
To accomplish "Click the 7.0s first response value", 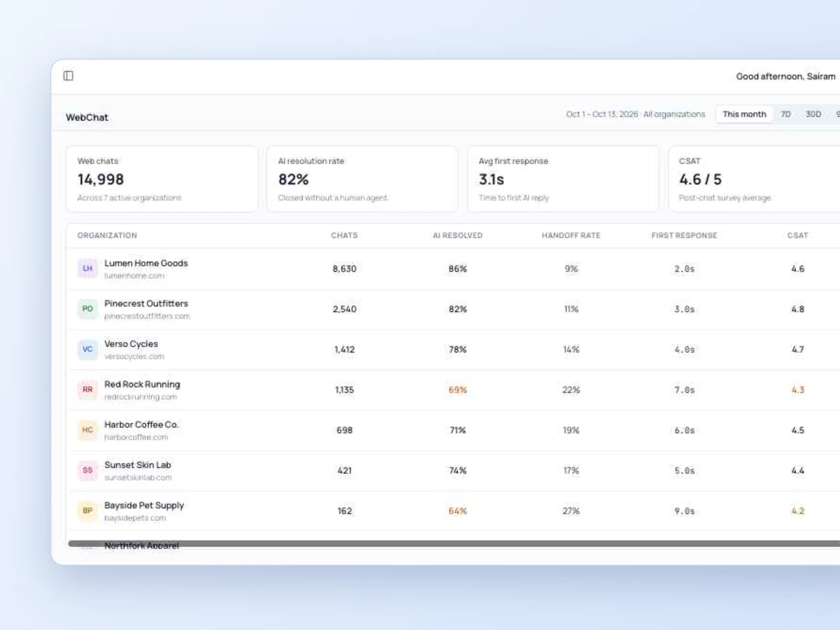I will 685,390.
